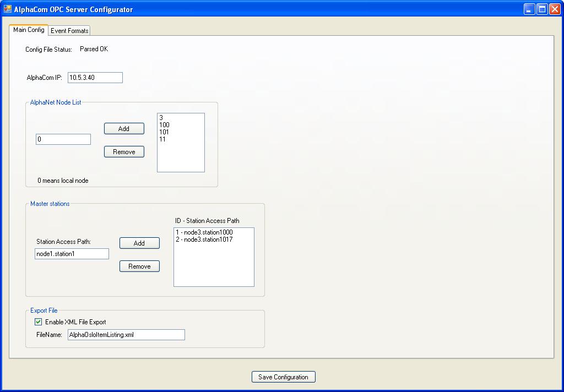Toggle Enable XML File Export checkbox
This screenshot has width=564, height=392.
coord(38,322)
